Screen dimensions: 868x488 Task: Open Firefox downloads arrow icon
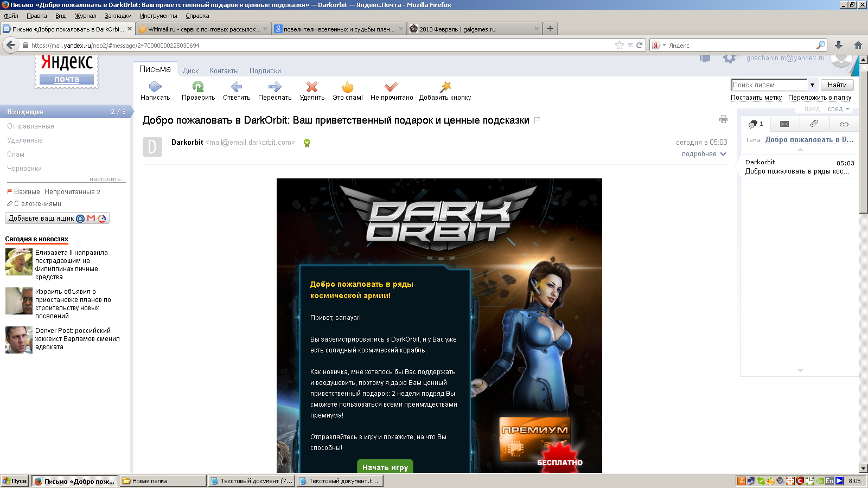click(x=839, y=46)
